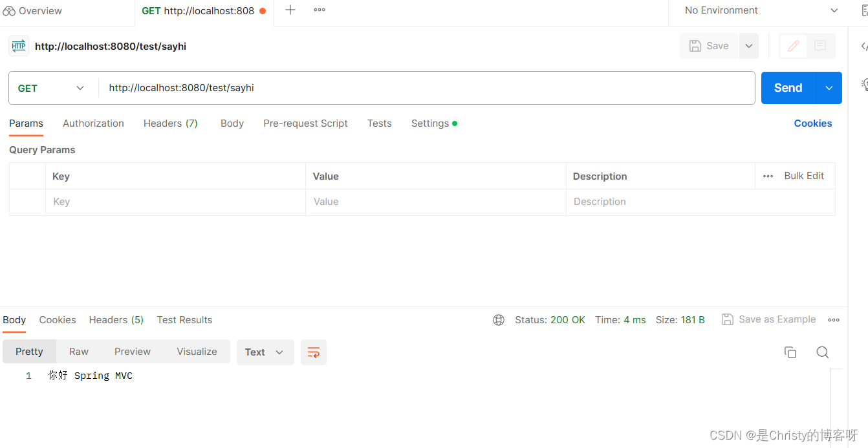Copy the response with copy icon
Viewport: 868px width, 448px height.
790,352
